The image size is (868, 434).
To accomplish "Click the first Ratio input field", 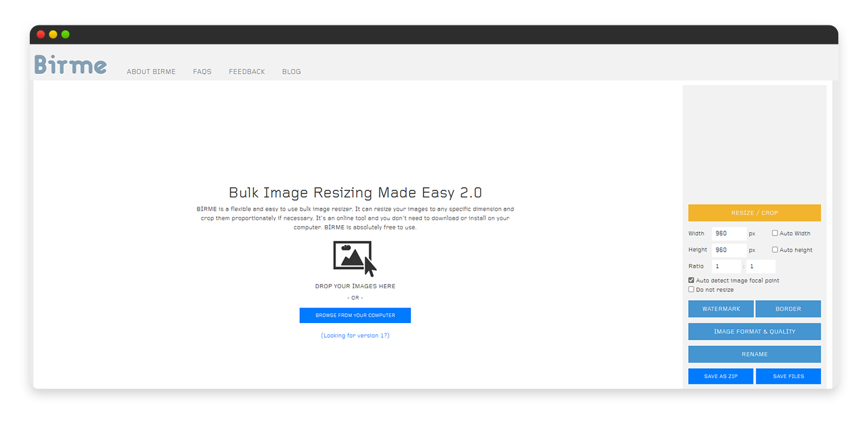I will [x=726, y=266].
